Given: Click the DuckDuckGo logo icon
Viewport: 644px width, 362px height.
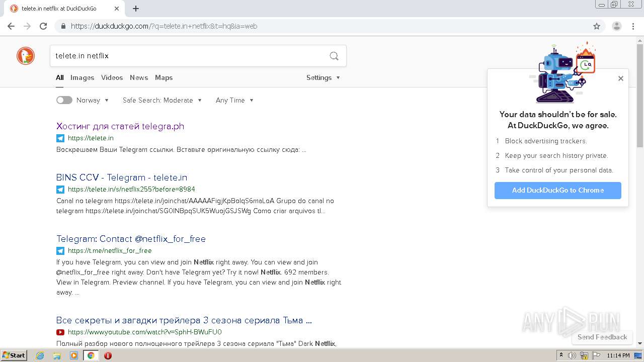Looking at the screenshot, I should [26, 56].
